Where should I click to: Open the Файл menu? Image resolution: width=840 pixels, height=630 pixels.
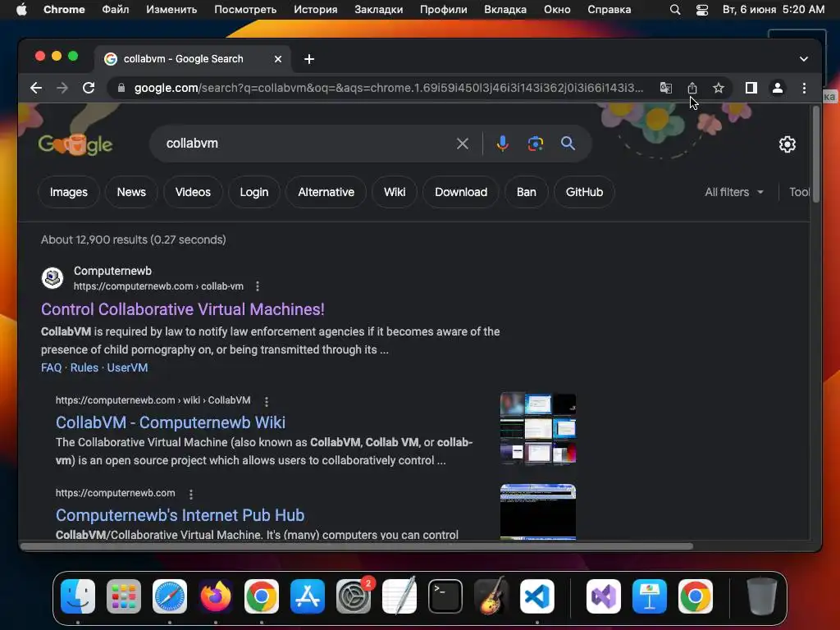click(115, 10)
